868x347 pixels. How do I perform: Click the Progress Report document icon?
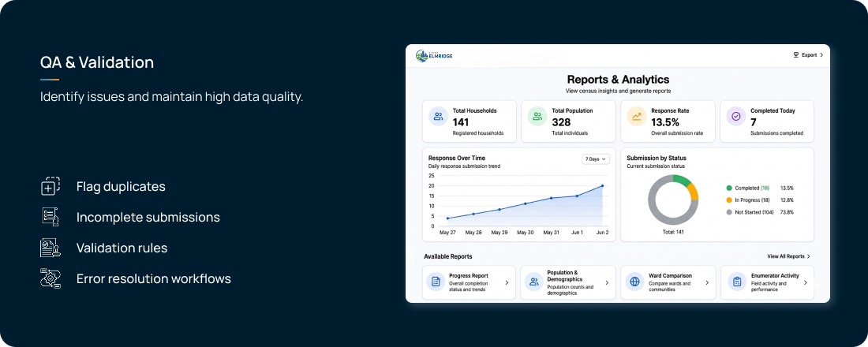tap(436, 282)
